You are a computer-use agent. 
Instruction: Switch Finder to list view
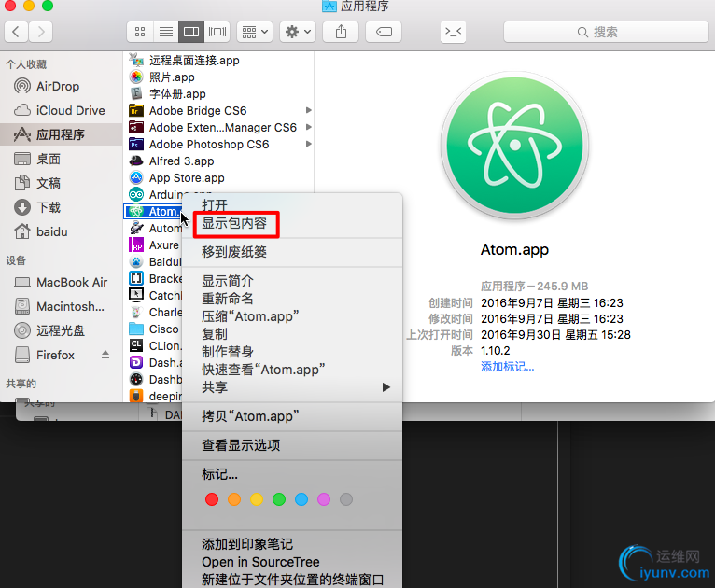pyautogui.click(x=166, y=32)
